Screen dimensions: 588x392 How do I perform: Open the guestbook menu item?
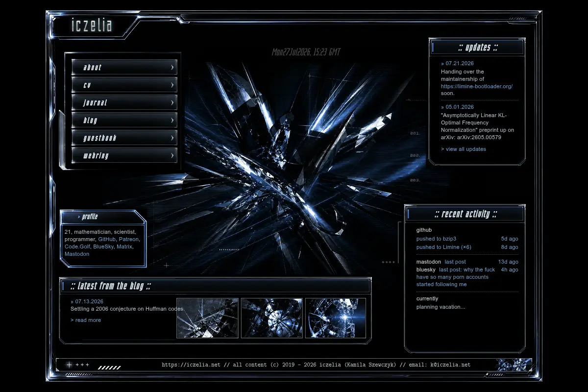coord(124,138)
